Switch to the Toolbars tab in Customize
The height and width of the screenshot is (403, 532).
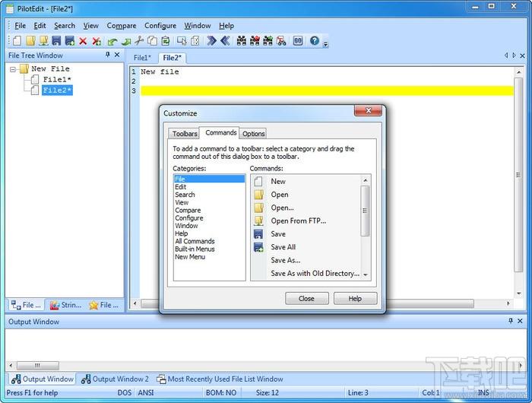point(185,133)
